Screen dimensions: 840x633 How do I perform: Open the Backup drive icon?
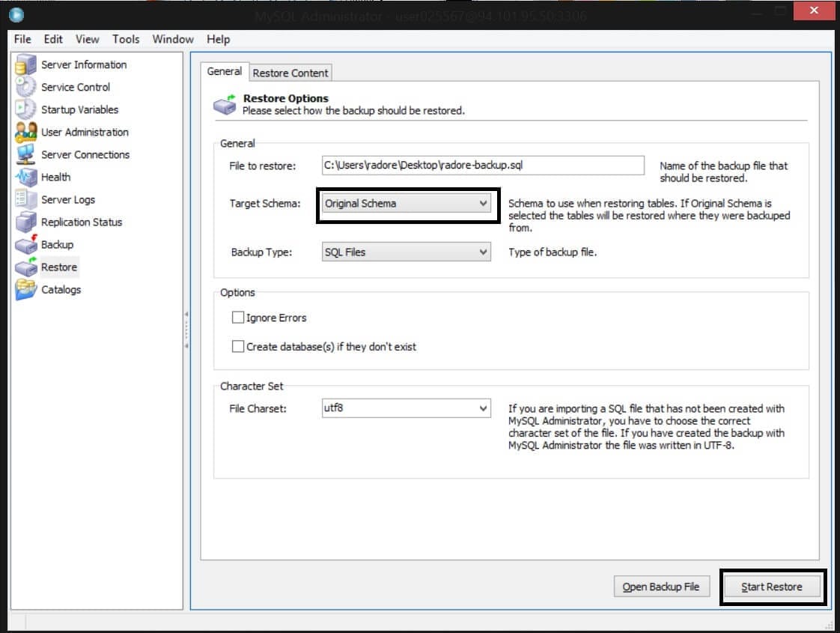coord(25,244)
